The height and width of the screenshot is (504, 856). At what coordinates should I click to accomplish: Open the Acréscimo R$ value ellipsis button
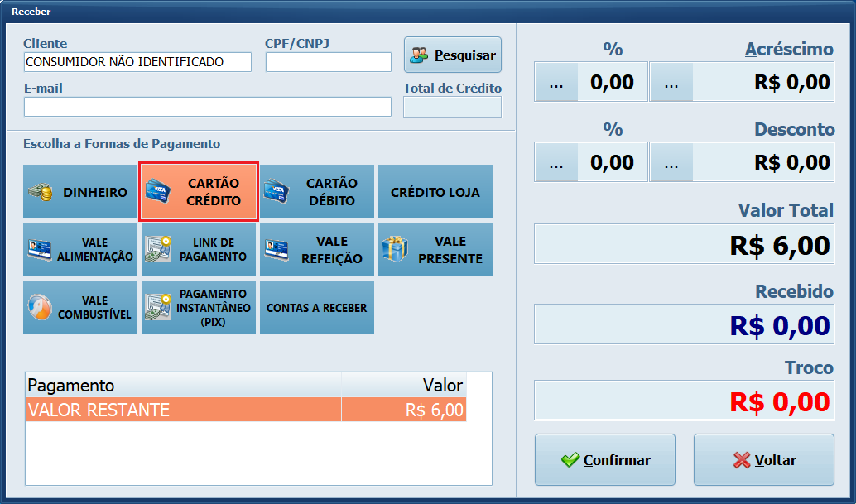[x=671, y=82]
